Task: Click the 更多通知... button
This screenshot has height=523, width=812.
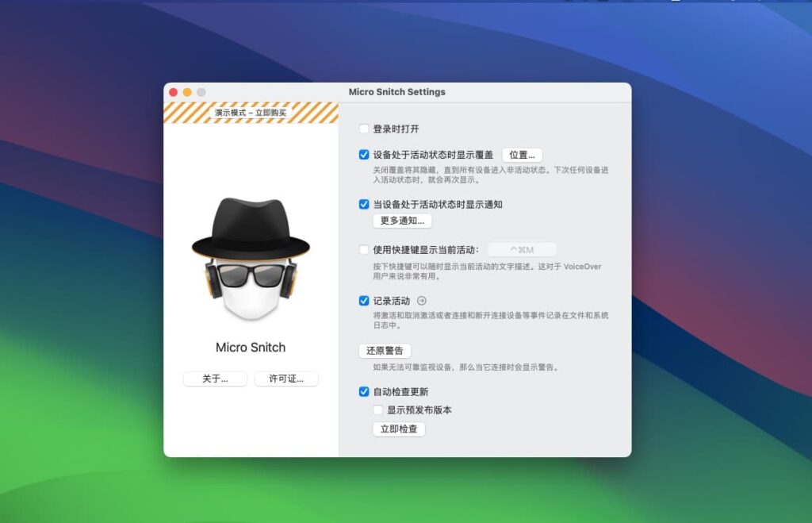Action: click(x=401, y=221)
